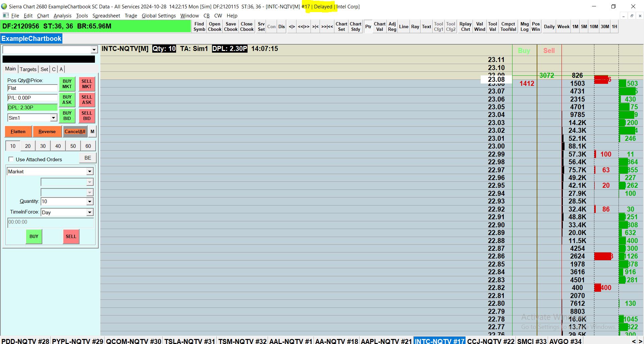Viewport: 644px width, 344px height.
Task: Click the red SELL order button
Action: [71, 236]
